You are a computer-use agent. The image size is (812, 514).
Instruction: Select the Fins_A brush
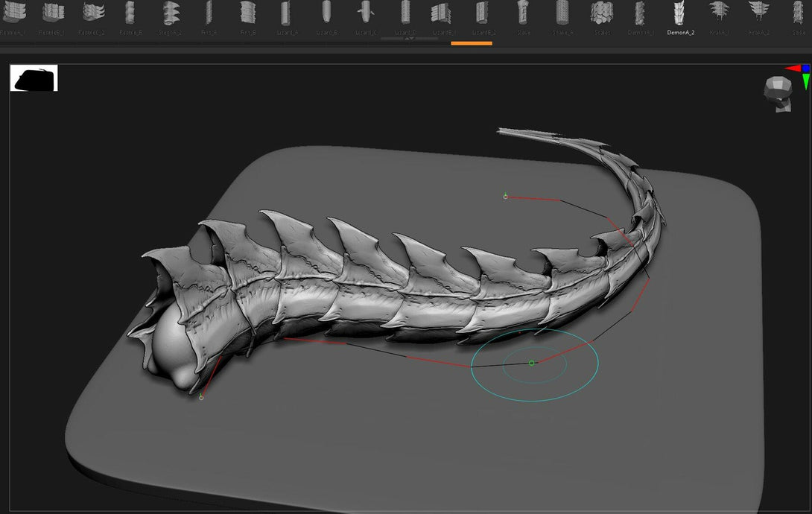click(x=209, y=16)
